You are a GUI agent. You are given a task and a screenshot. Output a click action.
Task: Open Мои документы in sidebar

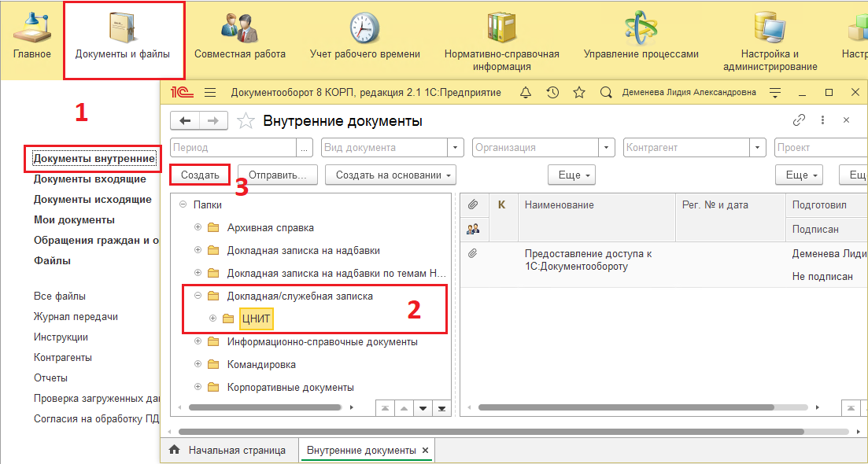pos(74,220)
